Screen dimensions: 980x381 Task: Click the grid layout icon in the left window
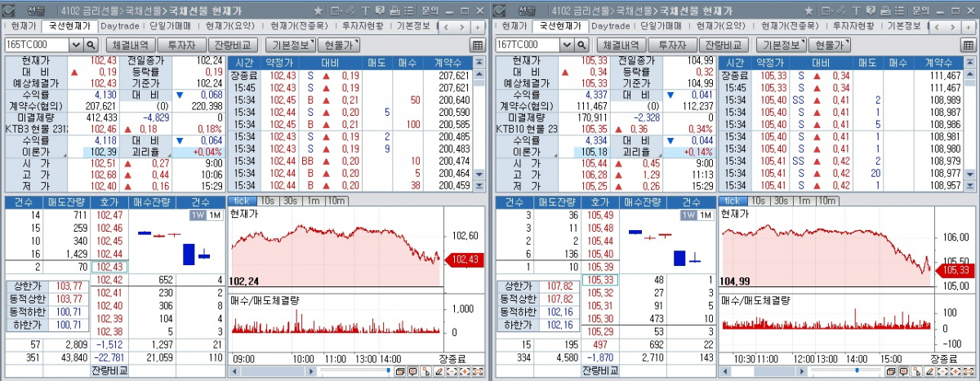pos(477,45)
